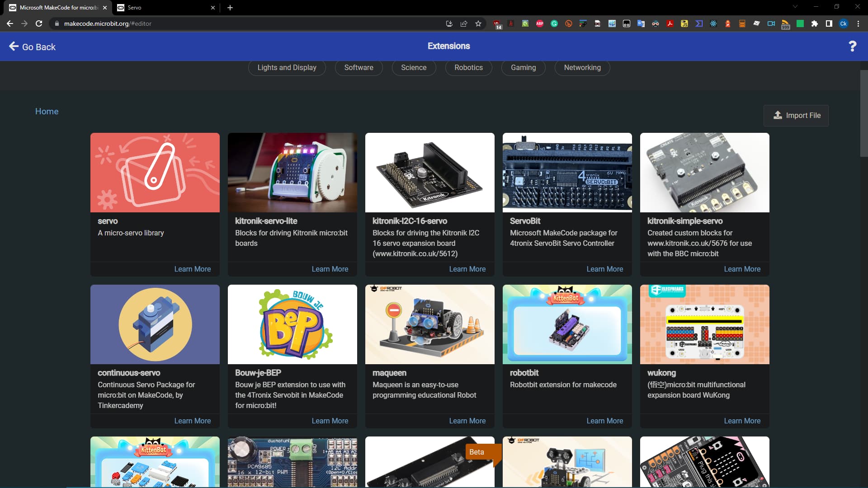The image size is (868, 488).
Task: Click the Go Back arrow button
Action: pos(32,47)
